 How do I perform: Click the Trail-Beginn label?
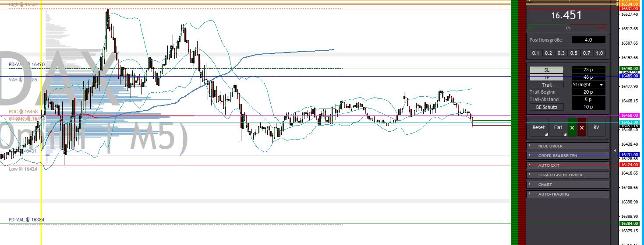coord(542,92)
